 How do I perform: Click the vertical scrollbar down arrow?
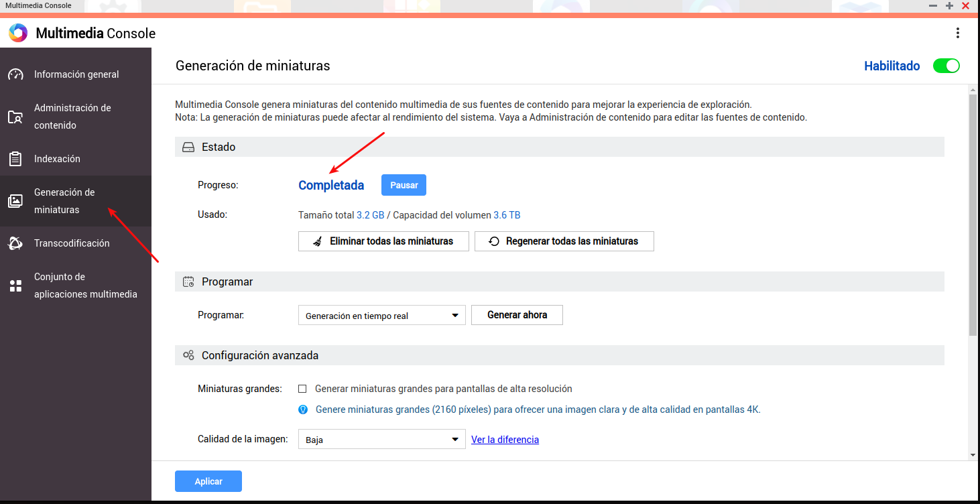click(x=973, y=455)
